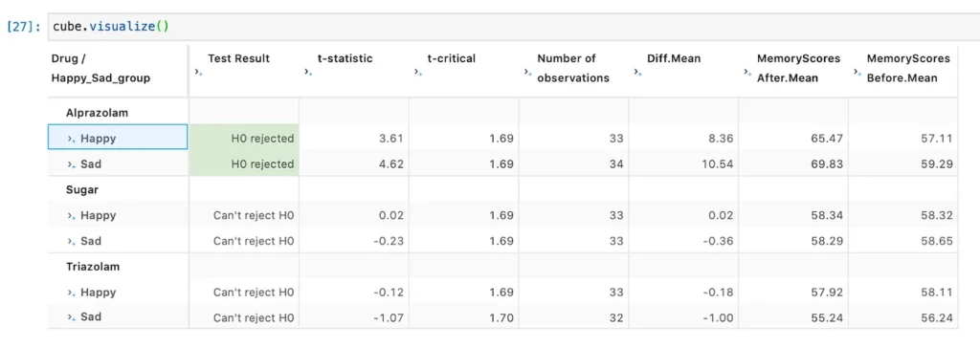The height and width of the screenshot is (348, 980).
Task: Expand the Sad row under Alprazolam
Action: click(71, 164)
